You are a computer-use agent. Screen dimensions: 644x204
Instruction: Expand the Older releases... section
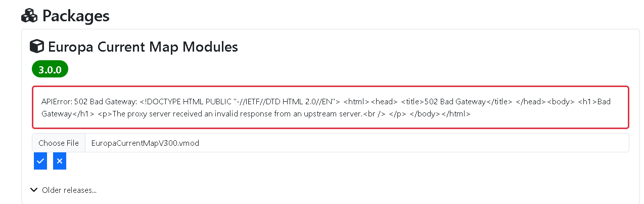[x=69, y=190]
